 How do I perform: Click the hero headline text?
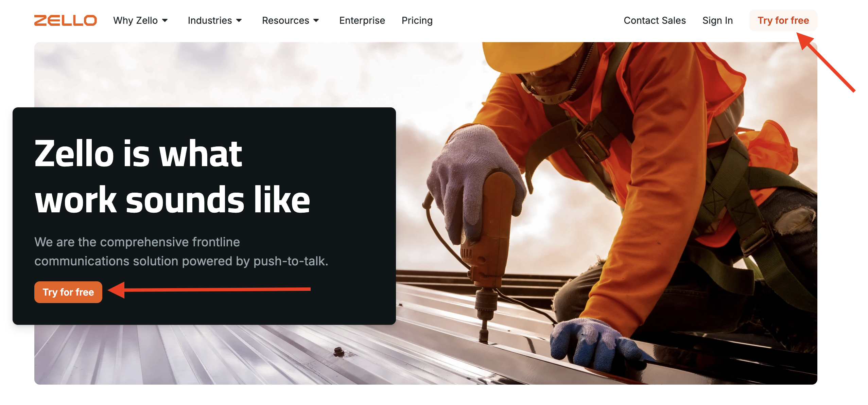(172, 176)
